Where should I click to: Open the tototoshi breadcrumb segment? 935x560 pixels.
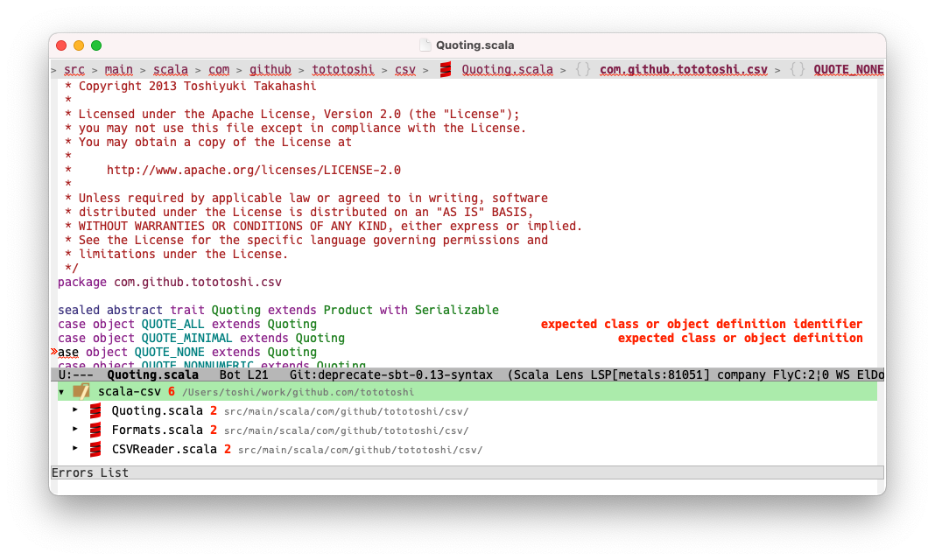343,70
